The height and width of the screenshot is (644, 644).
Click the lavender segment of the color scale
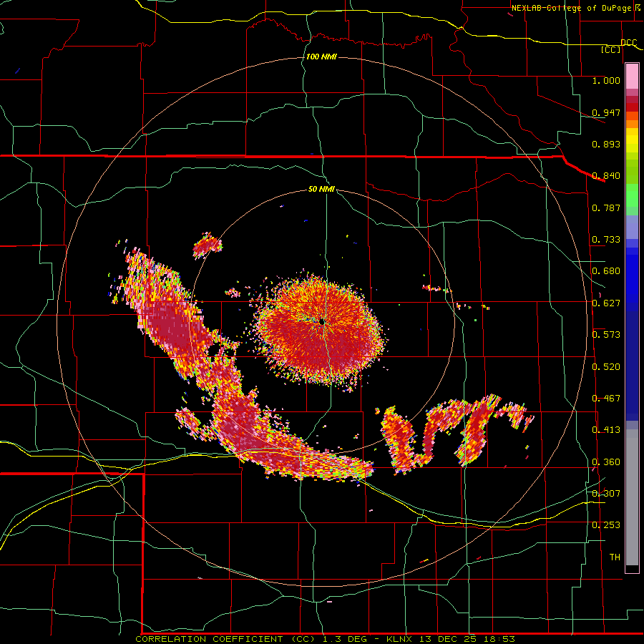[632, 227]
